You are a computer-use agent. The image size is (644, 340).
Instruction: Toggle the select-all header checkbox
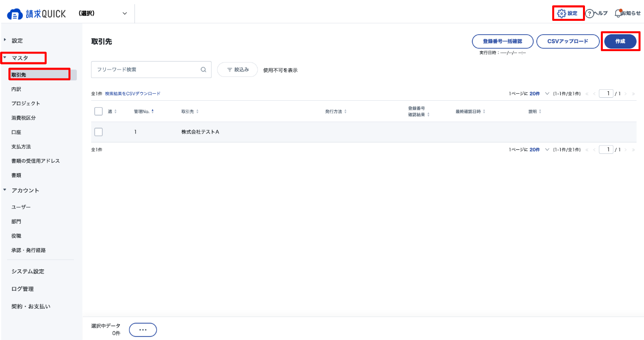[98, 112]
